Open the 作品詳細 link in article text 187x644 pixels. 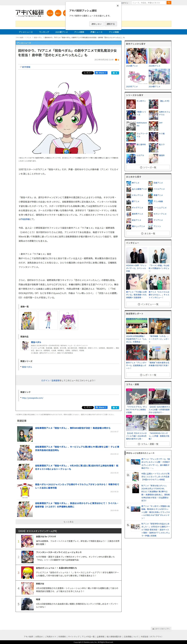[25, 219]
